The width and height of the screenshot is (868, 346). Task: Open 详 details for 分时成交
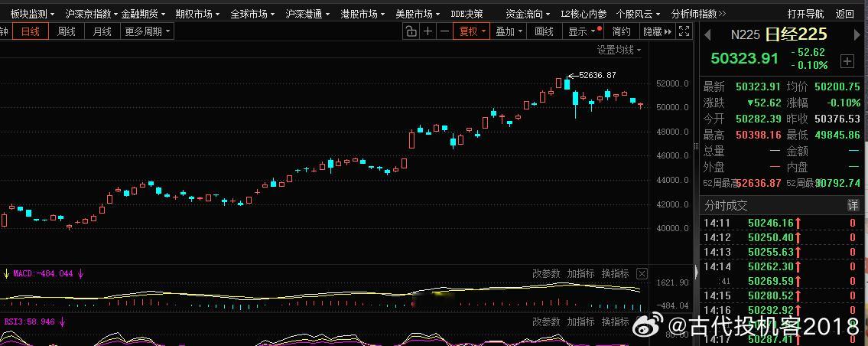click(853, 205)
